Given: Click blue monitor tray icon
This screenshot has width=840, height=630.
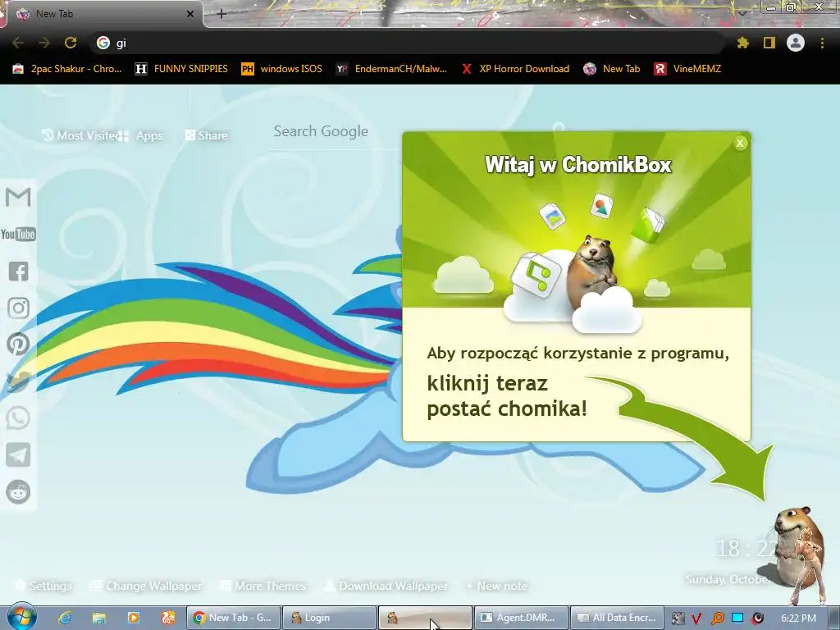Looking at the screenshot, I should [x=737, y=618].
